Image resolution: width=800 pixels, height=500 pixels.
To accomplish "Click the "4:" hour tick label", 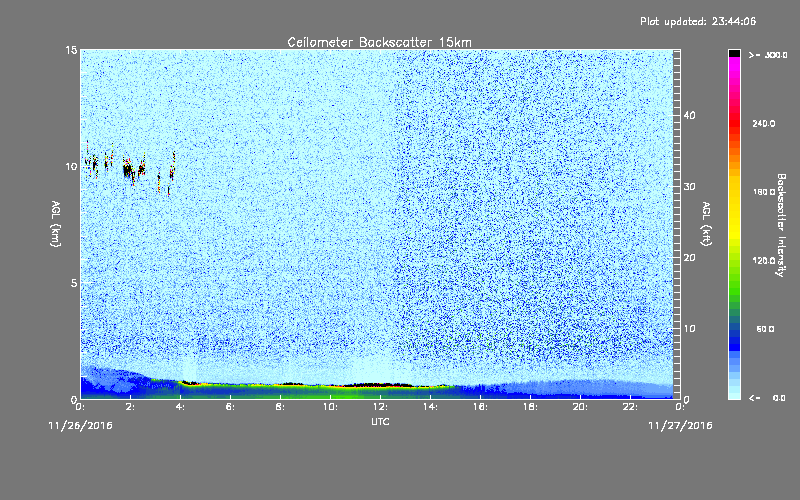I will point(181,407).
